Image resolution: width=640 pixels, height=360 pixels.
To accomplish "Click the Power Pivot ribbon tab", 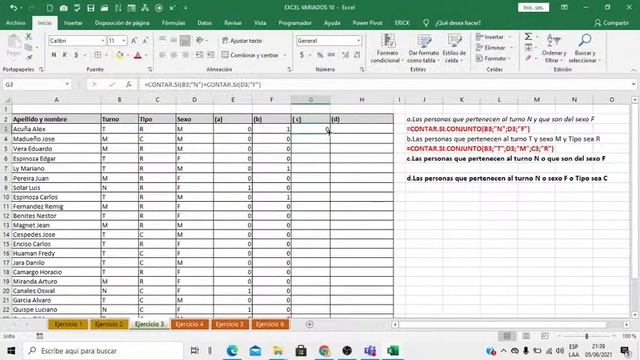I will (x=367, y=23).
